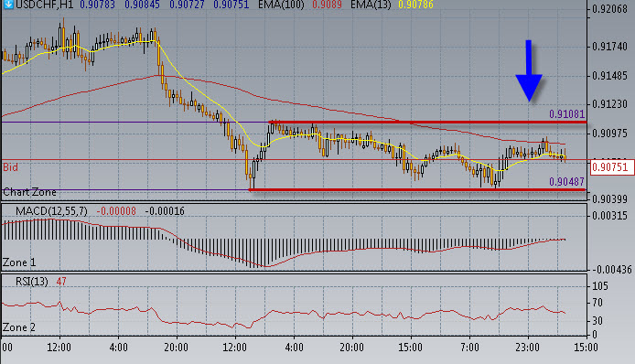
Task: Click the Zone 2 label
Action: pos(19,327)
